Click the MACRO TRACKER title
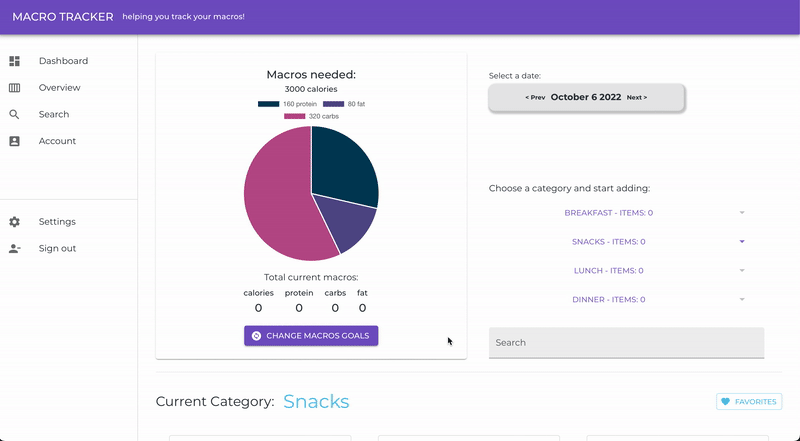800x441 pixels. point(63,17)
